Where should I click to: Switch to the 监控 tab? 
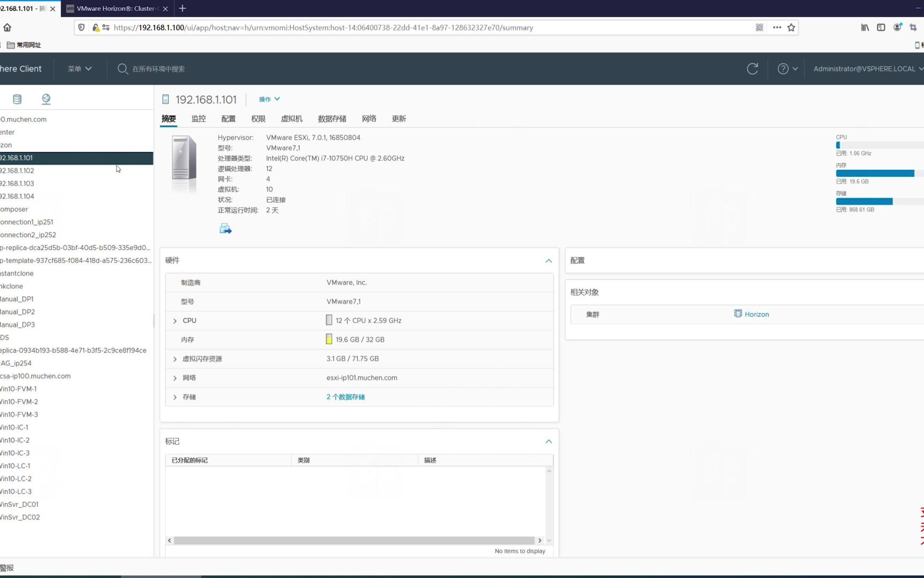pyautogui.click(x=198, y=119)
